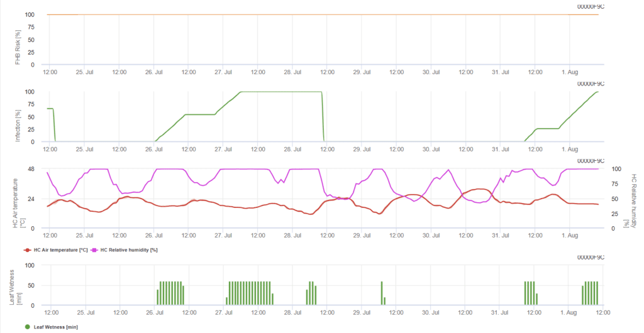Click the orange FHB Risk line at 100%
Viewport: 644px width, 333px height.
314,14
